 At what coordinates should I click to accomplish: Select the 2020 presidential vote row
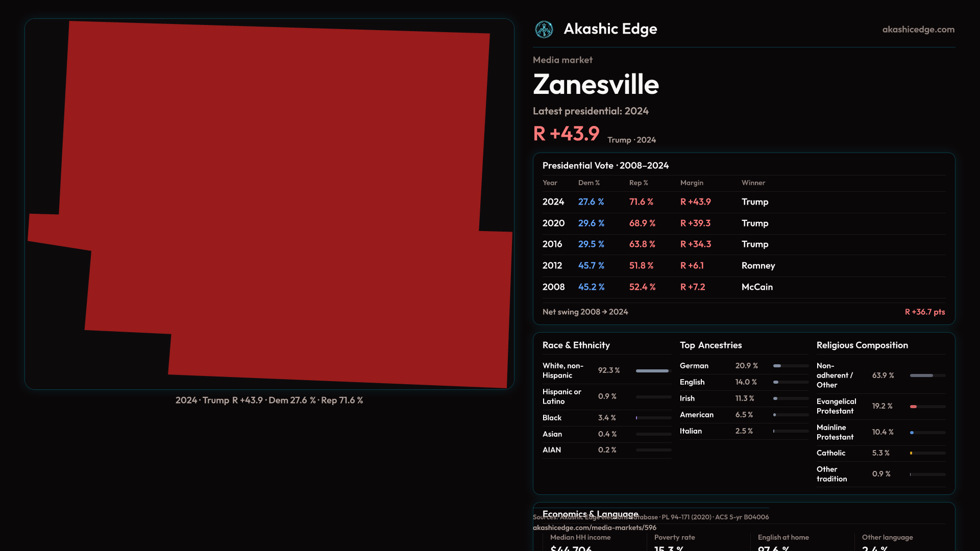(x=743, y=223)
